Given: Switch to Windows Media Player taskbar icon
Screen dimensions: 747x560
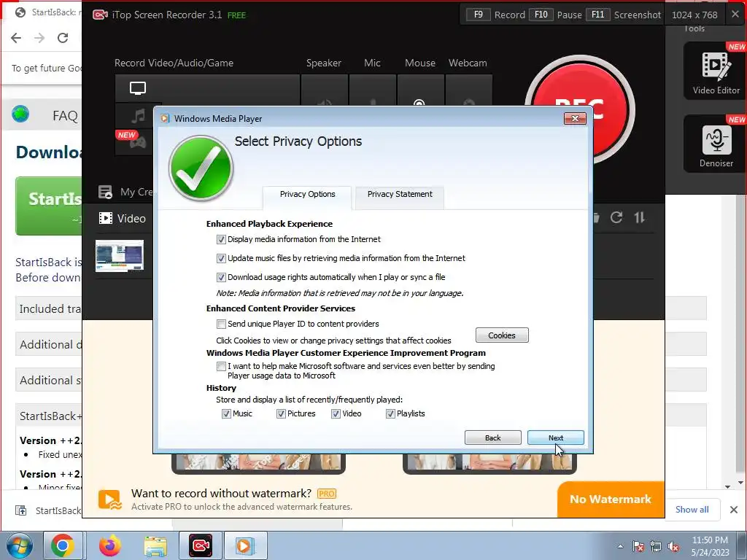Looking at the screenshot, I should coord(245,545).
